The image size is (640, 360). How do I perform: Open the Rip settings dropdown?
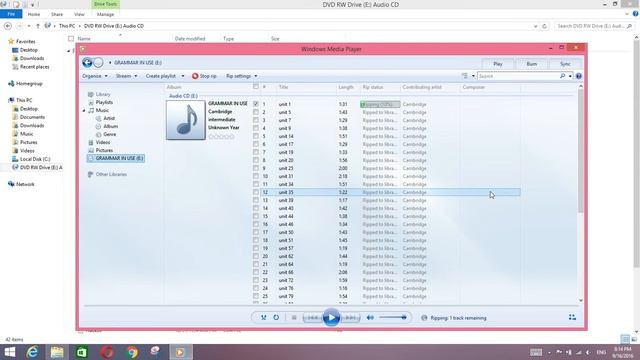pos(242,76)
